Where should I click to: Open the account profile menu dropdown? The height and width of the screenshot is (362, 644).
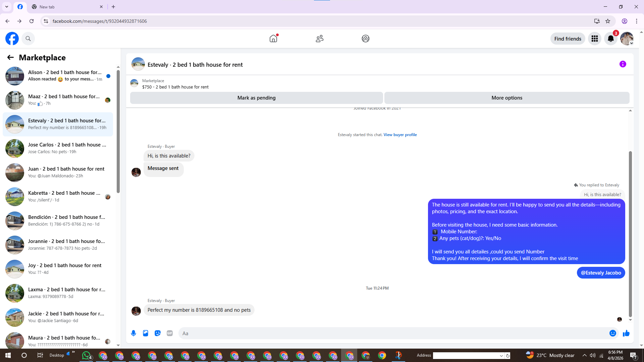pos(627,39)
